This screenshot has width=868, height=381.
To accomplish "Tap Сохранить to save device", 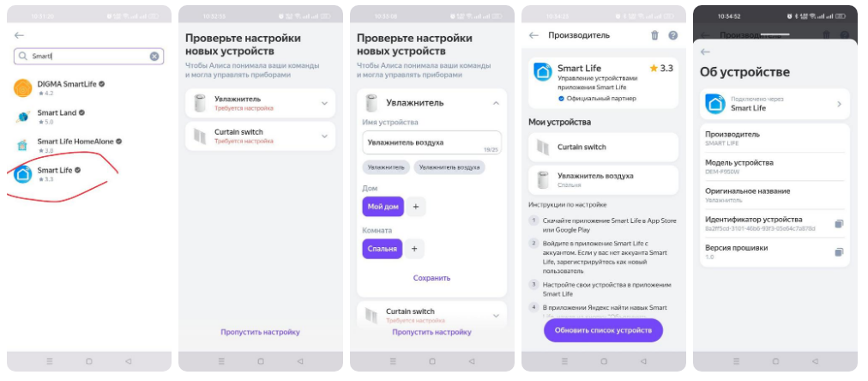I will tap(431, 278).
